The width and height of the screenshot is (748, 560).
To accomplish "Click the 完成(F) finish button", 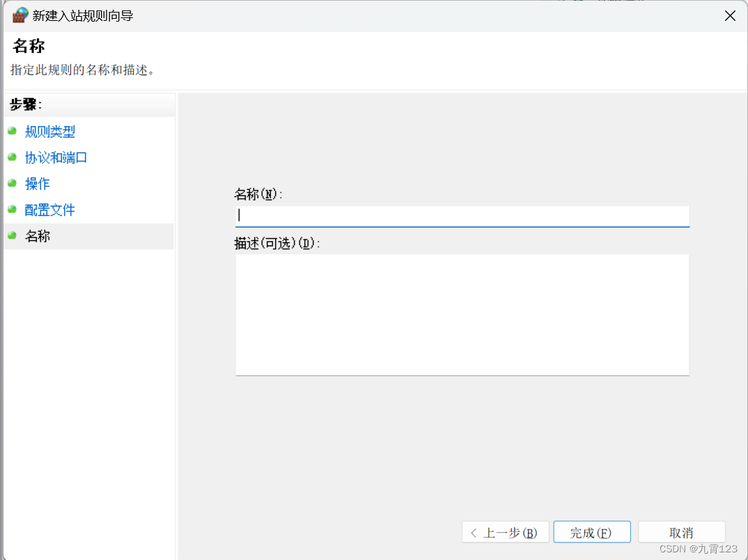I will [592, 532].
